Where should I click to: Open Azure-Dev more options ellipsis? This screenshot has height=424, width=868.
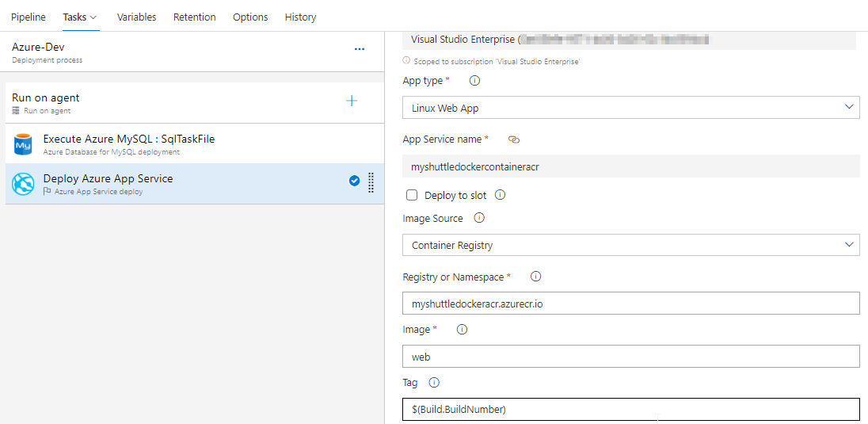pos(360,49)
